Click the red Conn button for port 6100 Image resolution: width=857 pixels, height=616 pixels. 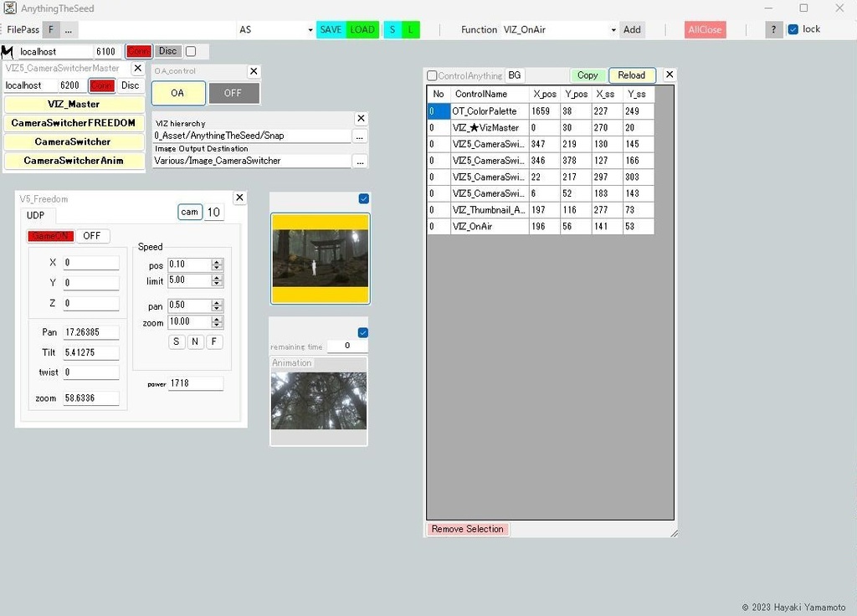point(138,51)
